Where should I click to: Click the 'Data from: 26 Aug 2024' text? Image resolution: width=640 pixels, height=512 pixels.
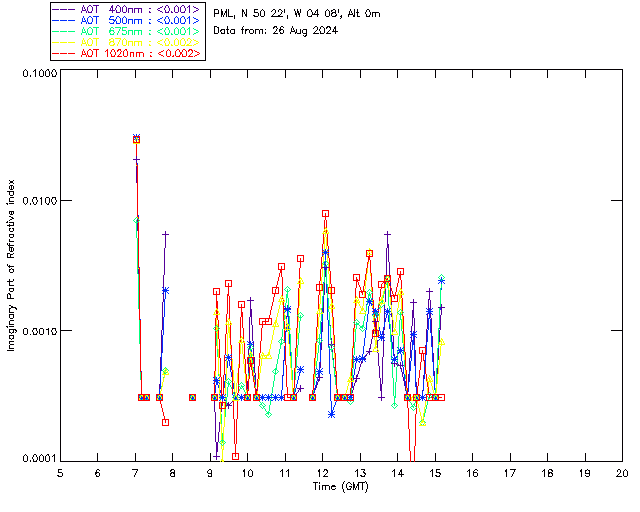[x=276, y=31]
